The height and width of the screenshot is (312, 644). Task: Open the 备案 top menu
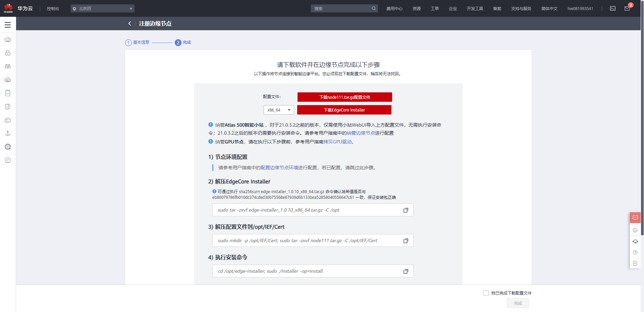pyautogui.click(x=497, y=9)
